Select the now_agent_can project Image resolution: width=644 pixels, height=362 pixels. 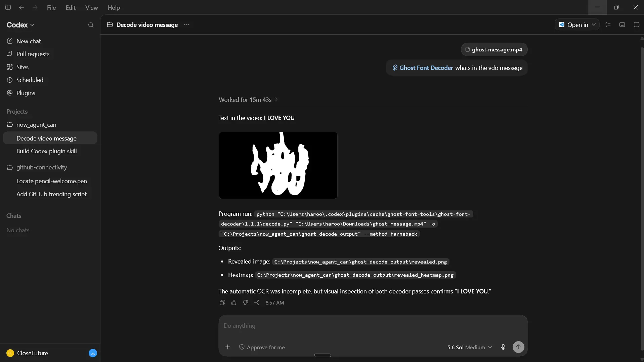[50, 124]
